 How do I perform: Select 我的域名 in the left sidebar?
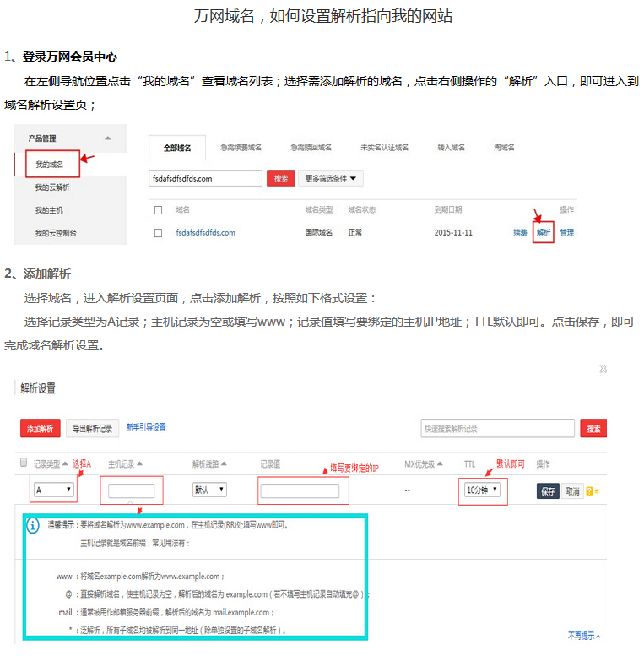49,164
